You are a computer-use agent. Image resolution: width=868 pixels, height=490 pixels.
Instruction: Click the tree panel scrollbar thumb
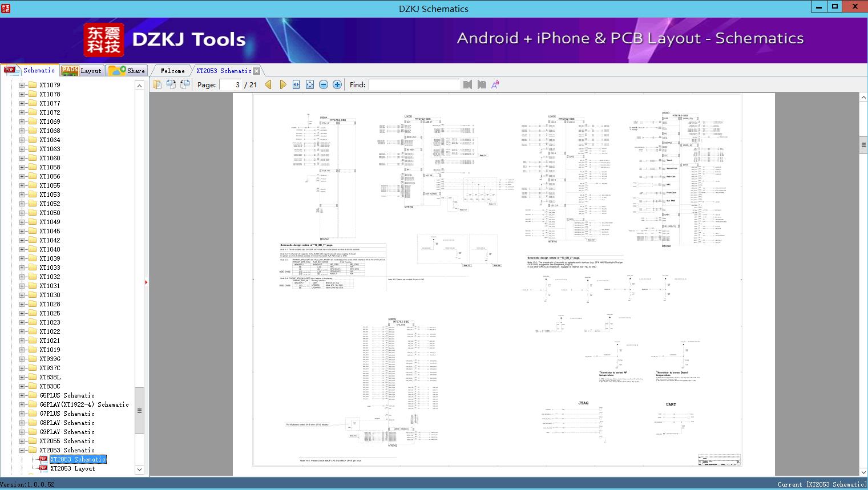(139, 411)
